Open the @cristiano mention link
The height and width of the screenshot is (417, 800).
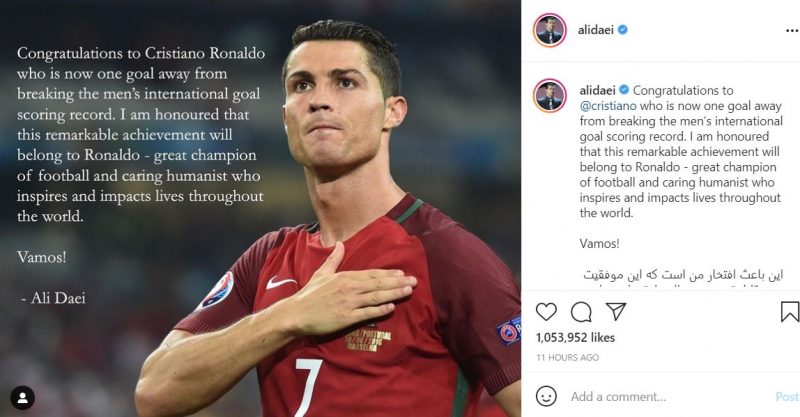coord(608,106)
